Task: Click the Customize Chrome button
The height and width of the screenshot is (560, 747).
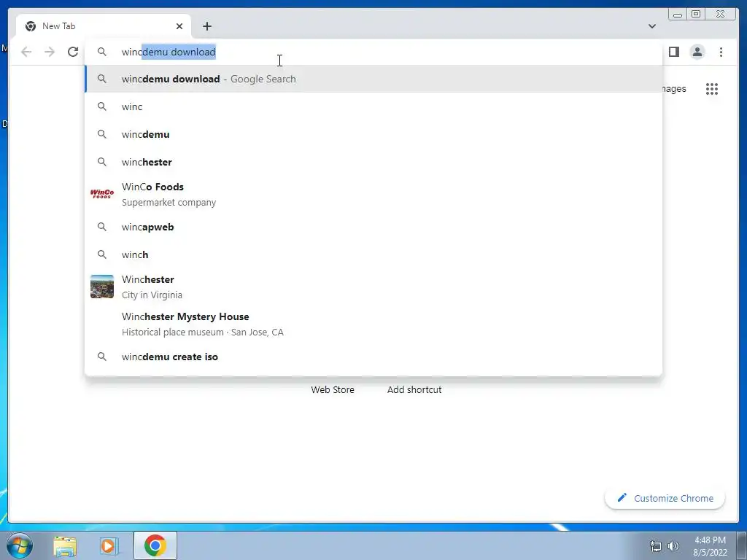Action: point(665,498)
